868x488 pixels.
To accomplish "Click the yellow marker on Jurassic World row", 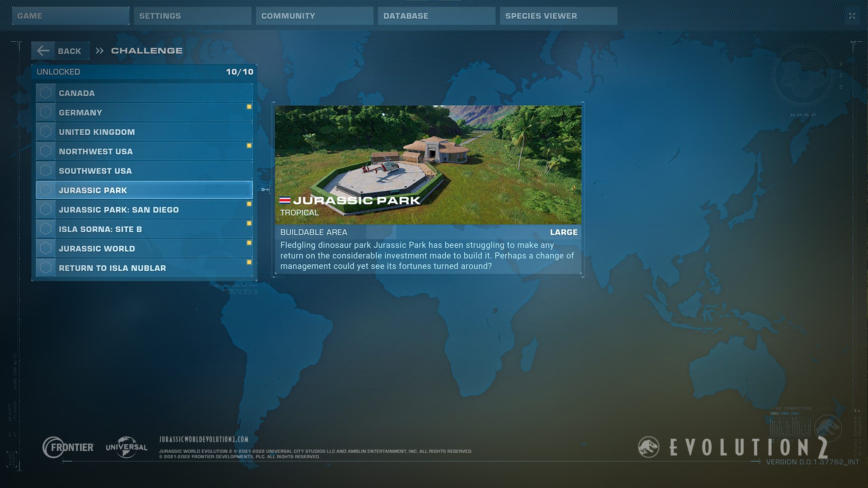I will (249, 243).
